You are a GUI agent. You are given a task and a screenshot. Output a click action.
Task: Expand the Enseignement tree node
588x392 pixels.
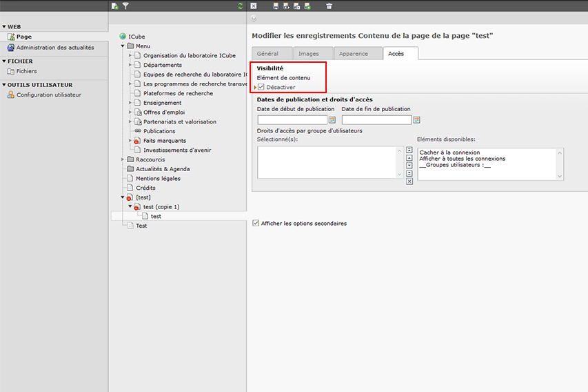tap(130, 103)
